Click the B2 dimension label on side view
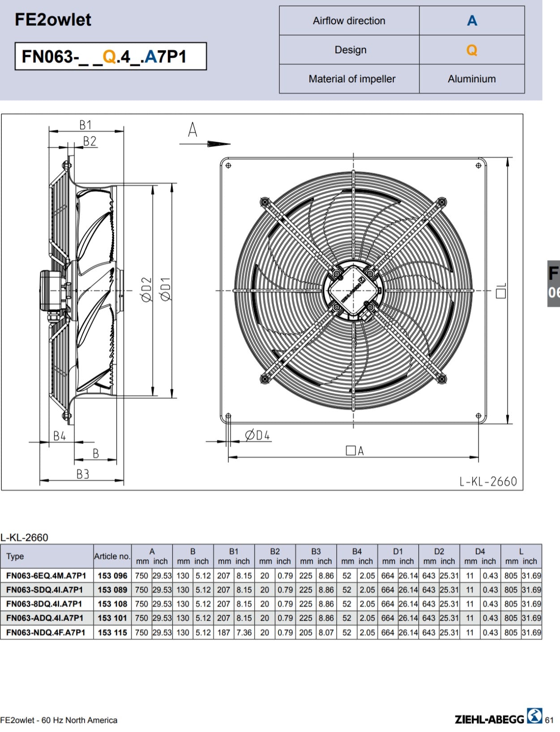Image resolution: width=560 pixels, height=732 pixels. coord(90,141)
